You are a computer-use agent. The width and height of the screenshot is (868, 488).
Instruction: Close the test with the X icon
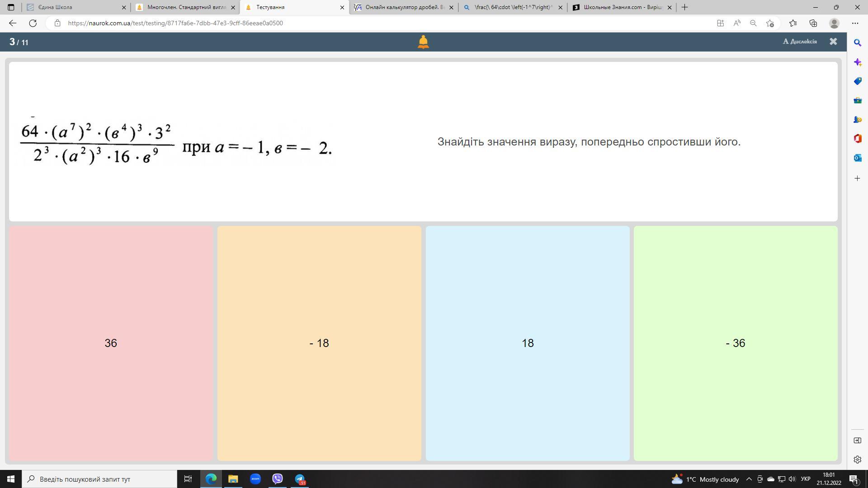click(x=833, y=42)
